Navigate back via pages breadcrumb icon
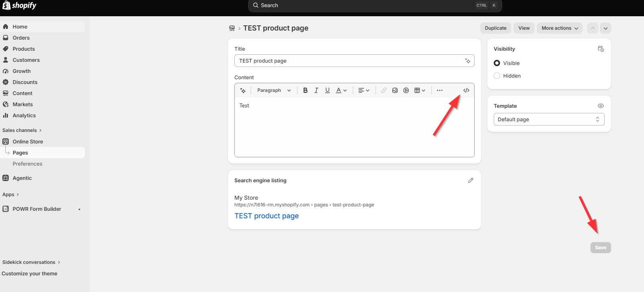 coord(232,28)
